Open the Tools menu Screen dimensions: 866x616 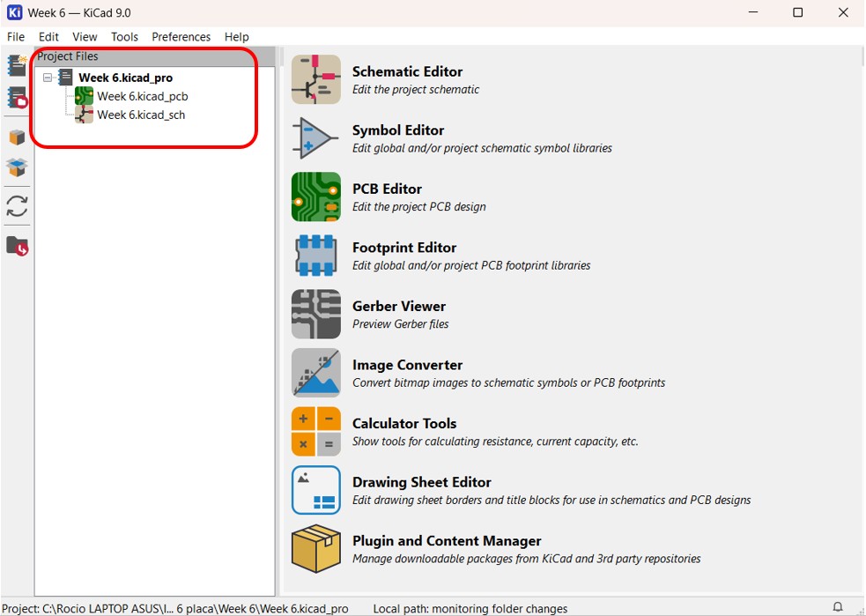coord(124,36)
